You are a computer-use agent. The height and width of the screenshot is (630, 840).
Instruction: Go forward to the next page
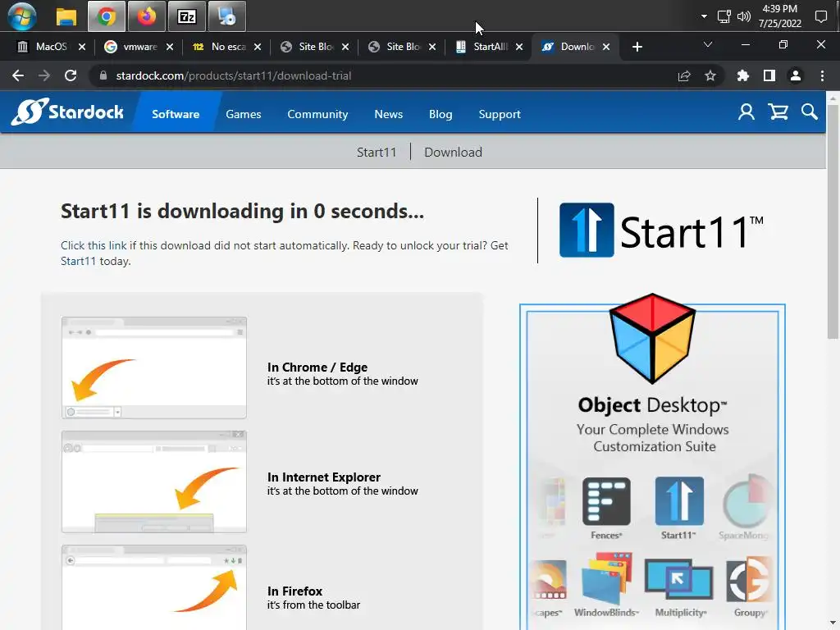click(x=44, y=75)
